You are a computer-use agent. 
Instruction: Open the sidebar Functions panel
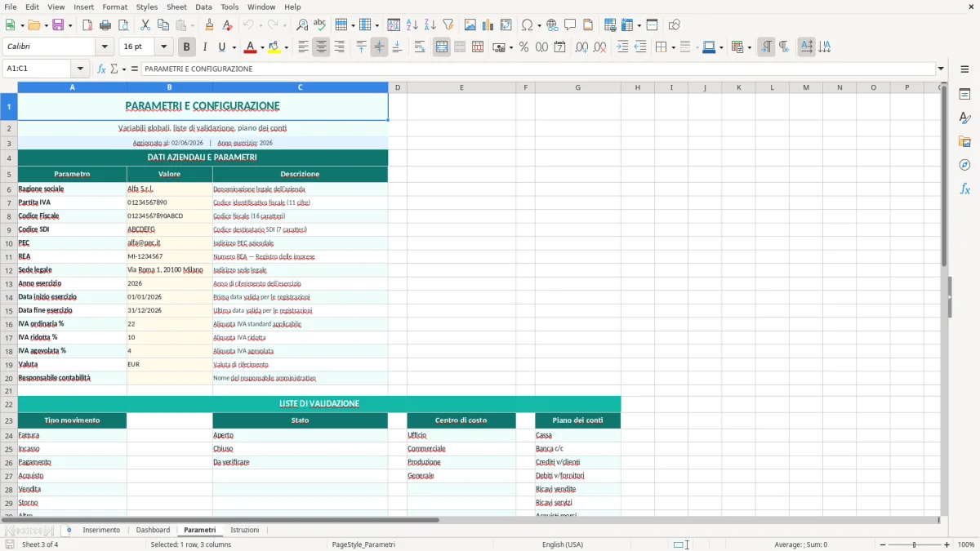coord(964,189)
